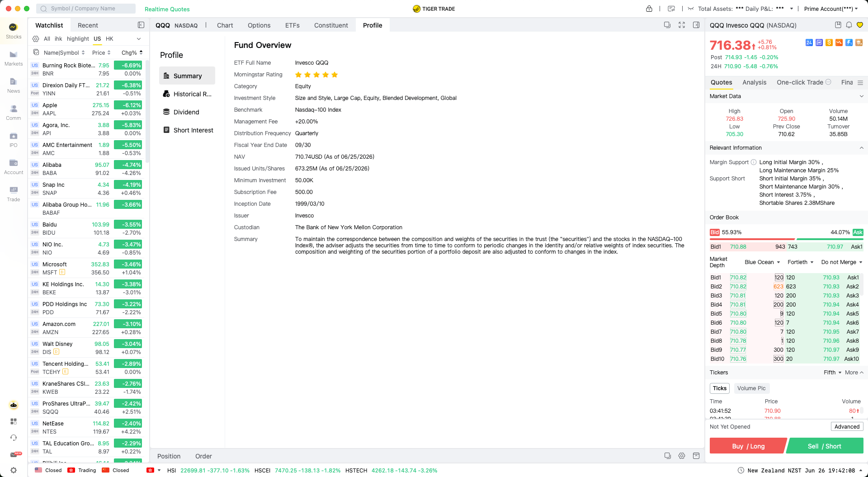Screen dimensions: 868x477
Task: Select the Ticks view button
Action: [x=720, y=388]
